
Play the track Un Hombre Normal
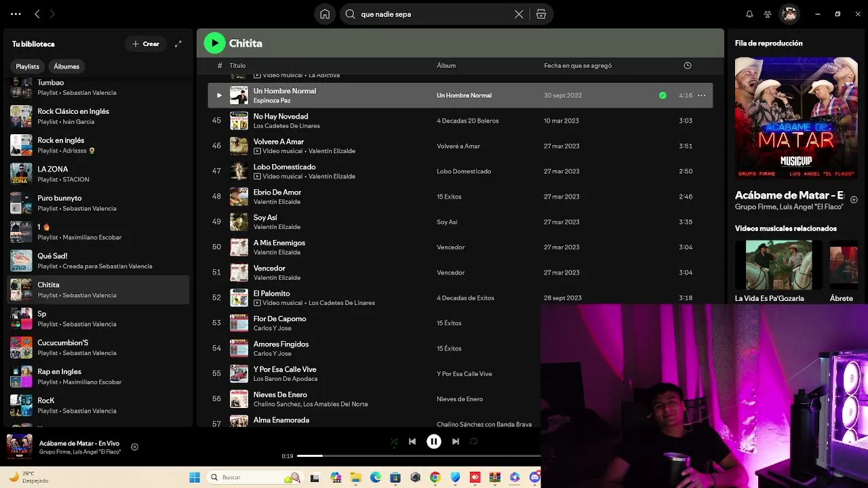click(x=219, y=96)
